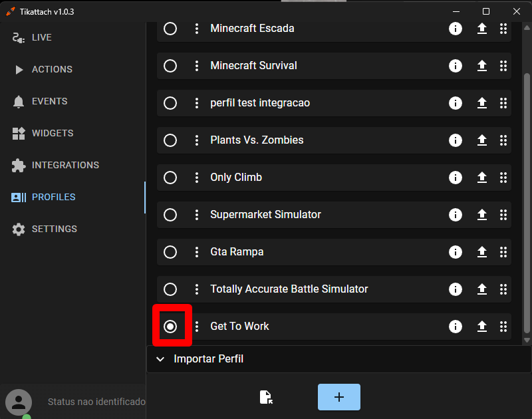Open options menu for Only Climb
This screenshot has width=532, height=419.
197,178
